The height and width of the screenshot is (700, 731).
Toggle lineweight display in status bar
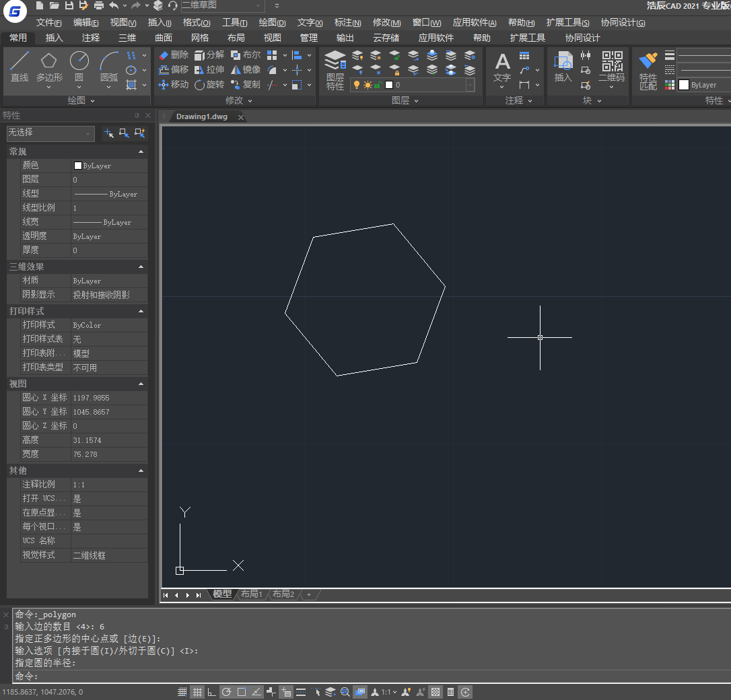[x=301, y=692]
